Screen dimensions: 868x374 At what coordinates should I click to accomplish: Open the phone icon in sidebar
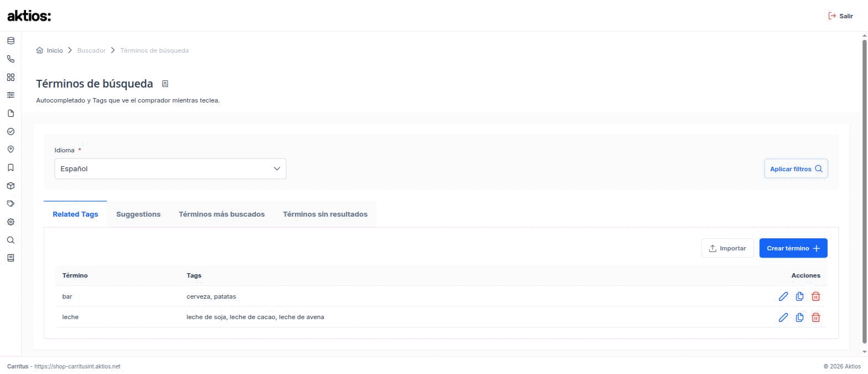(11, 59)
